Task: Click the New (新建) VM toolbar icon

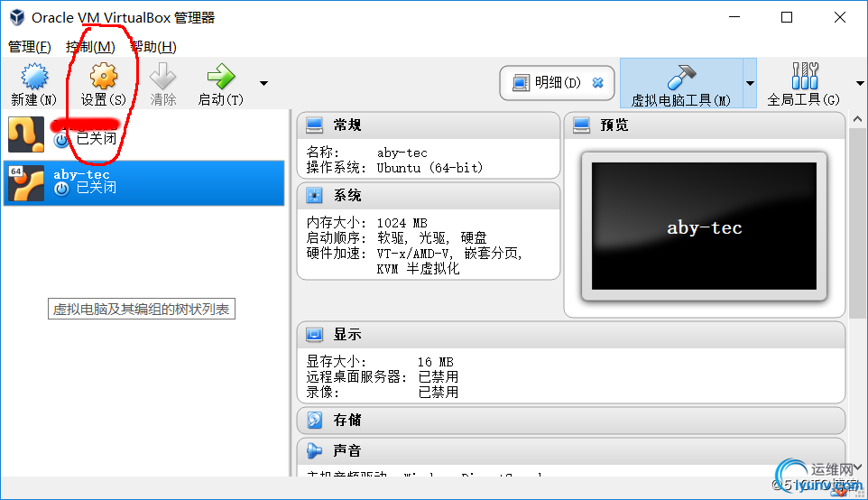Action: tap(33, 77)
